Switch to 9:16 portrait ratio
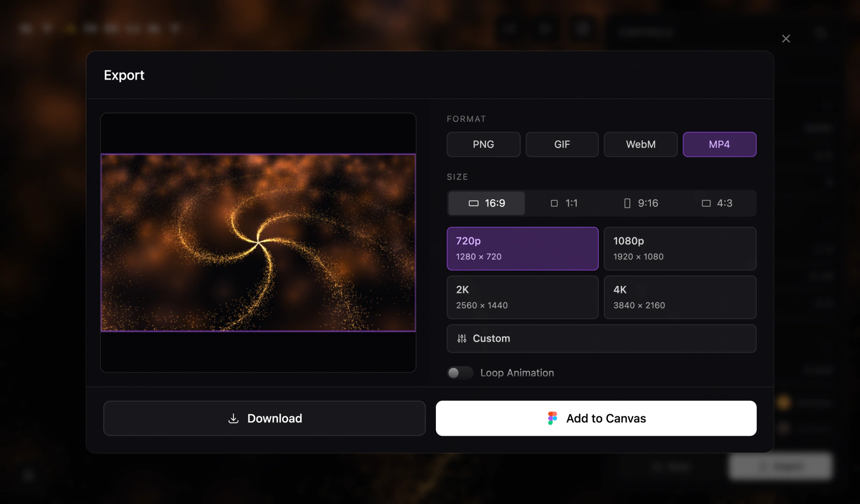The image size is (860, 504). coord(641,203)
